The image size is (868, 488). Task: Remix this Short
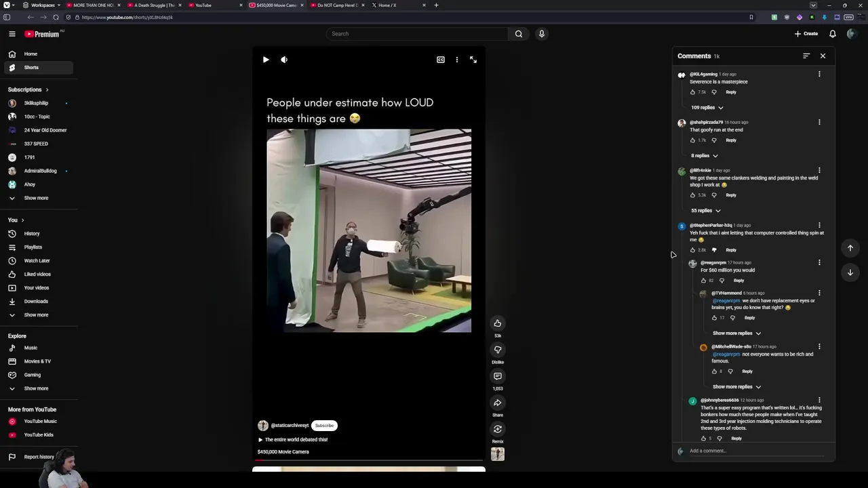498,429
